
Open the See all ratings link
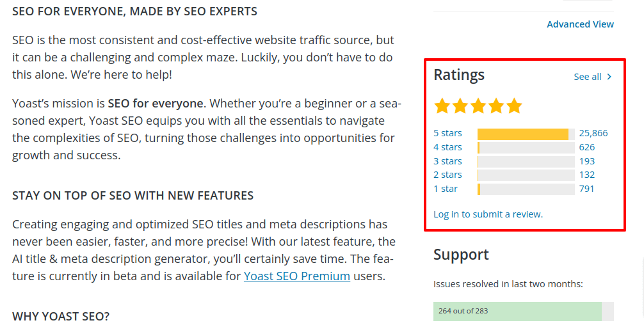[x=587, y=77]
